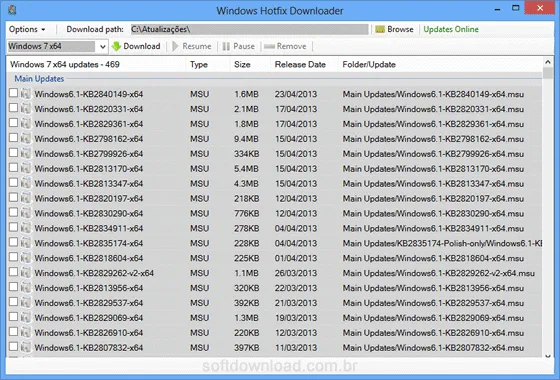Click the Resume button label
560x380 pixels.
pyautogui.click(x=197, y=46)
